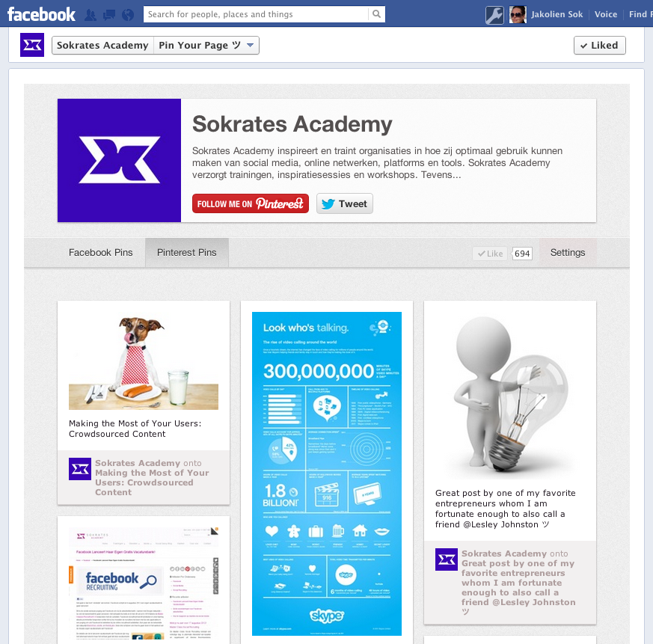653x644 pixels.
Task: Toggle the Liked checkmark button
Action: (x=599, y=46)
